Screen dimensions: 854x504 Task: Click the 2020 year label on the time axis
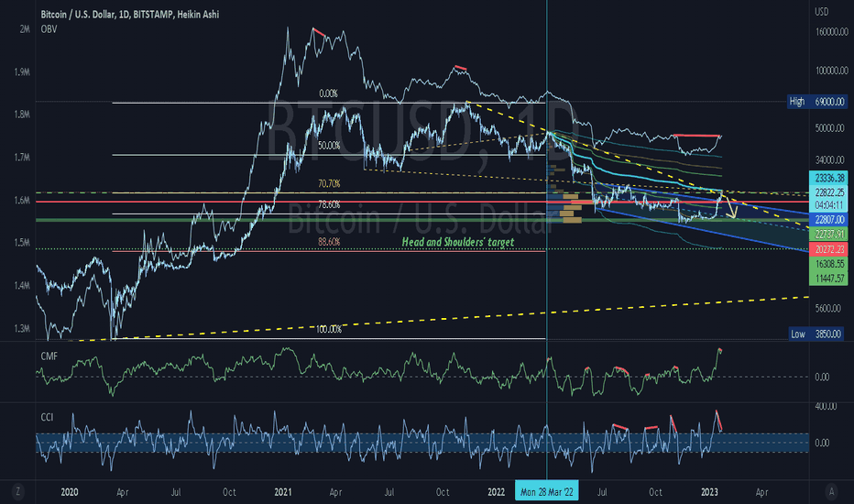pos(69,492)
